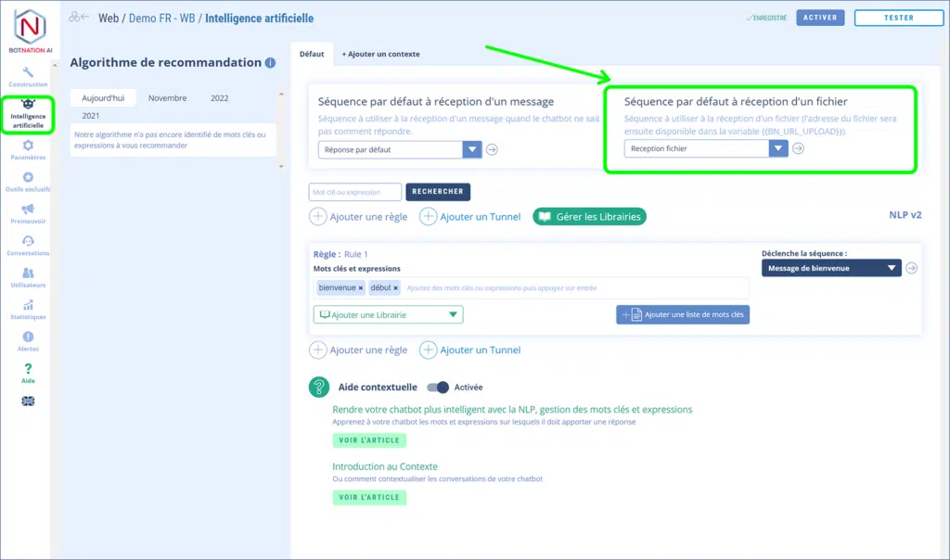Image resolution: width=950 pixels, height=560 pixels.
Task: Open Paramètres gear icon in sidebar
Action: [28, 146]
